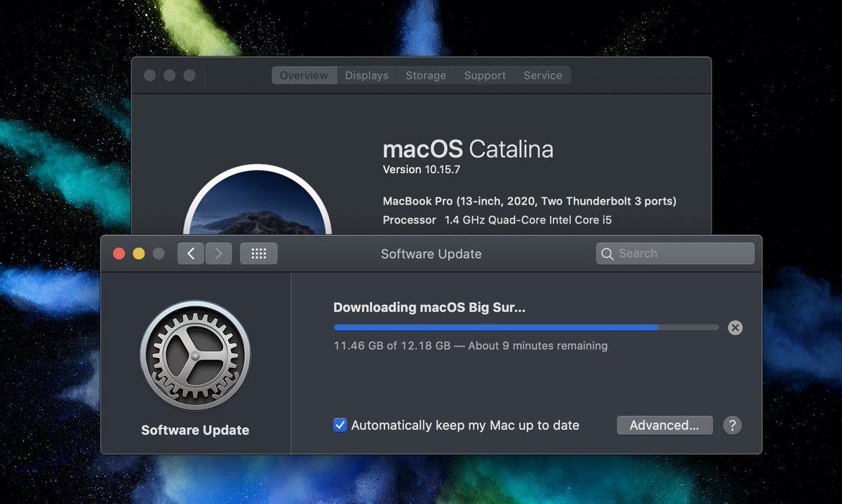Go forward in System Preferences
Image resolution: width=842 pixels, height=504 pixels.
(x=218, y=254)
